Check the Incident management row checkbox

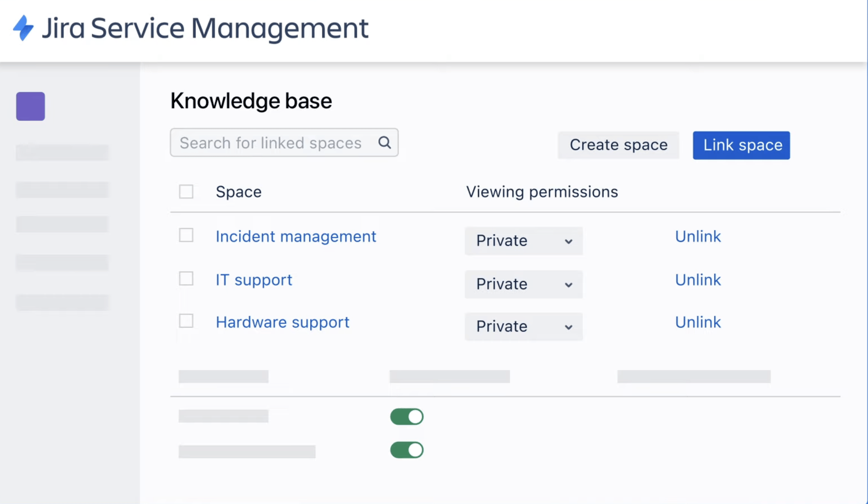click(x=186, y=235)
